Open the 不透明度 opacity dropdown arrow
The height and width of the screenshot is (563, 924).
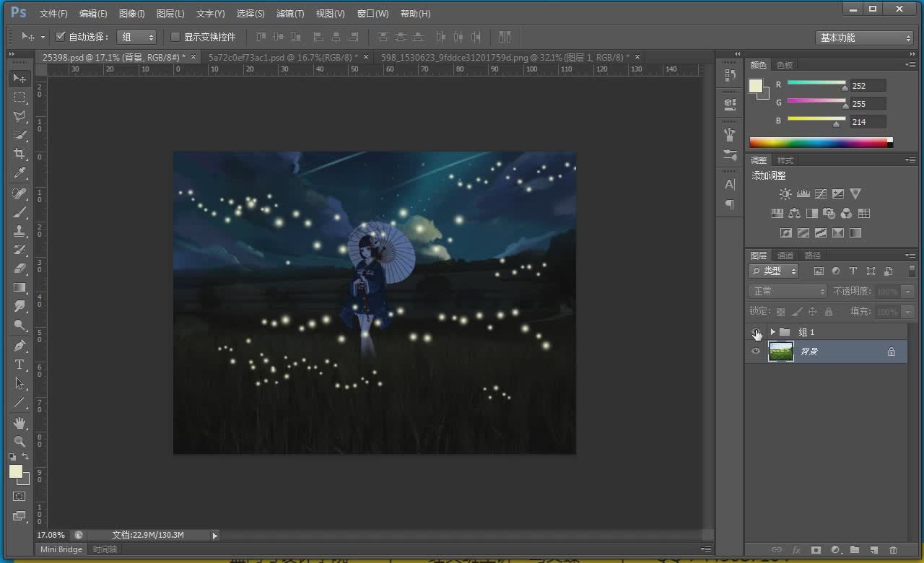(908, 292)
